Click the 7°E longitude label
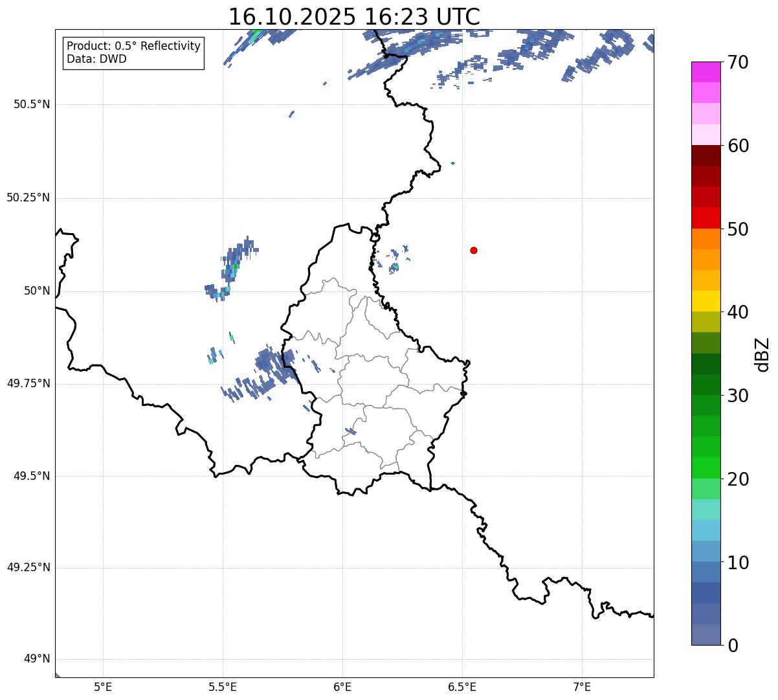The width and height of the screenshot is (778, 700). pos(582,686)
